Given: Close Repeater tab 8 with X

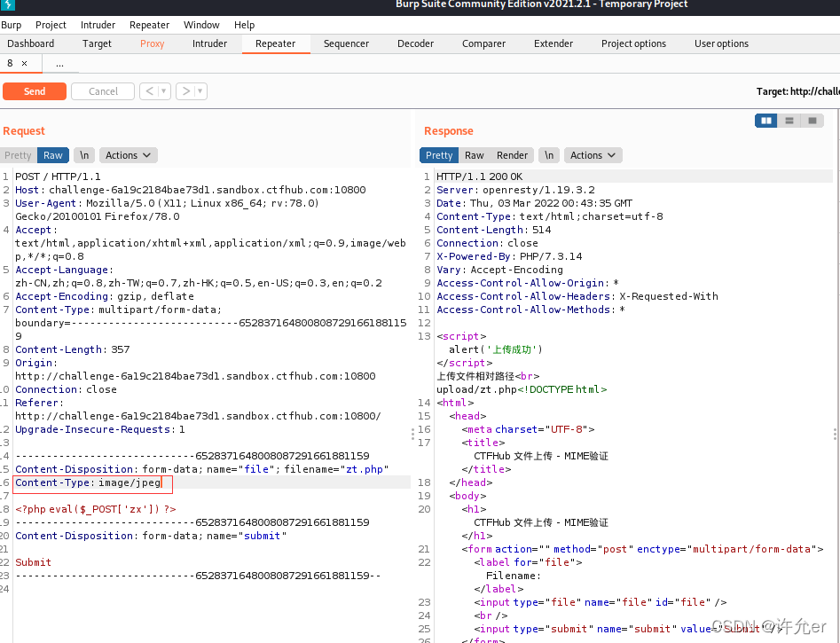Looking at the screenshot, I should click(x=24, y=63).
